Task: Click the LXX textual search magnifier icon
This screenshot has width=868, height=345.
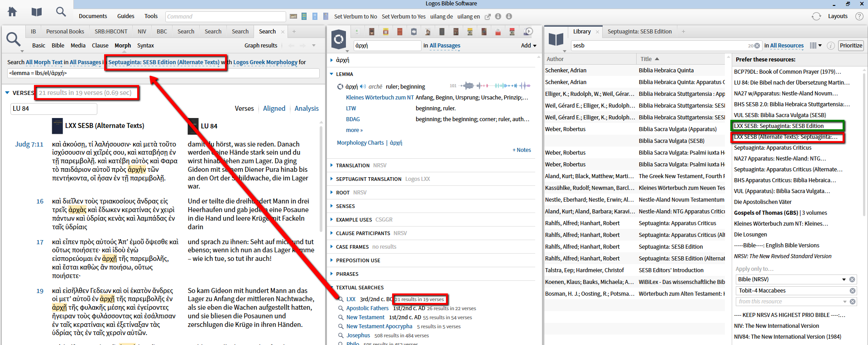Action: [x=340, y=299]
